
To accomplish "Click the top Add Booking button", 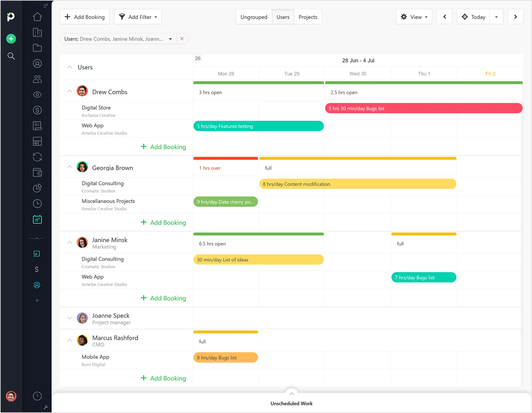I will tap(85, 17).
